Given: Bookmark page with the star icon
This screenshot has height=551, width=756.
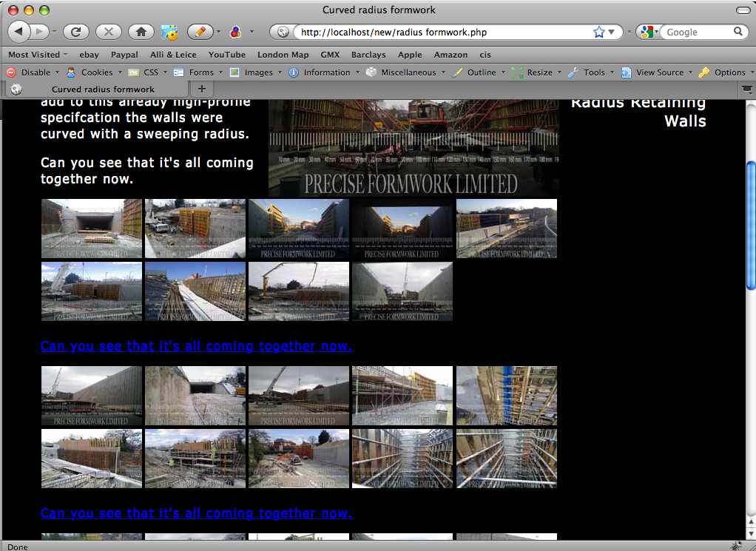Looking at the screenshot, I should point(599,32).
